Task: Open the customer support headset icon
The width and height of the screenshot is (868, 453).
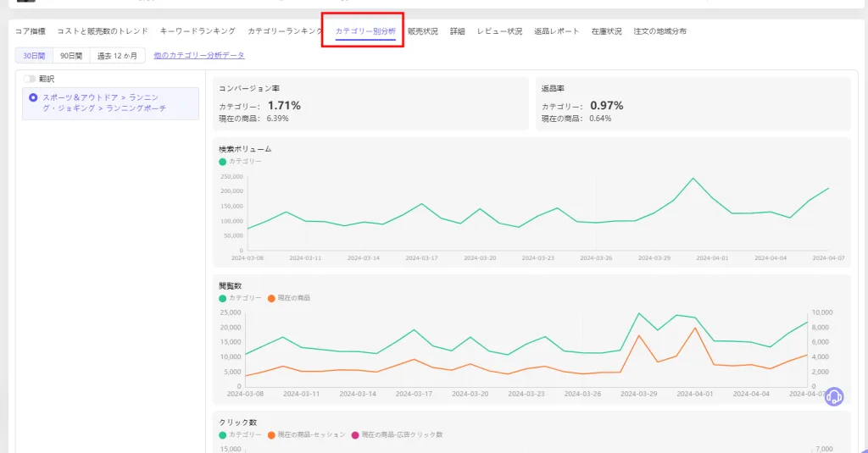Action: click(x=834, y=396)
